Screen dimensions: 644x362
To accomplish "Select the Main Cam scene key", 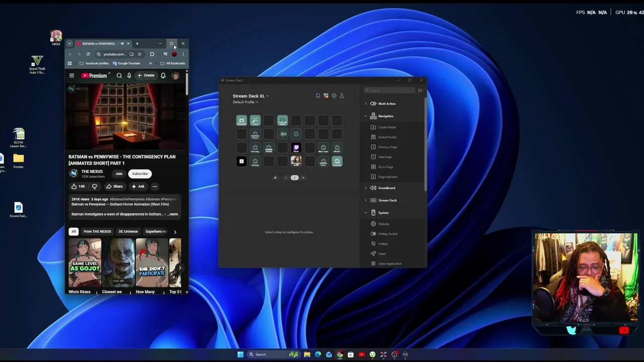I will 323,147.
